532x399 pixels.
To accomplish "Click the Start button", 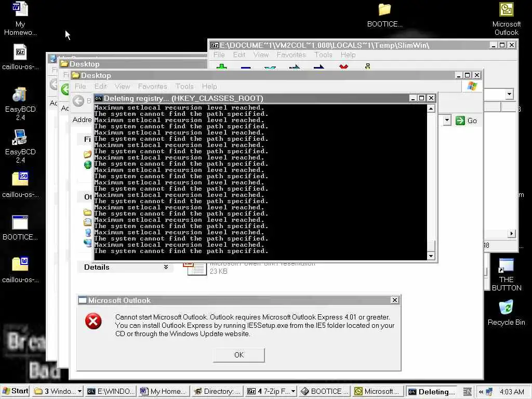I will pyautogui.click(x=16, y=391).
